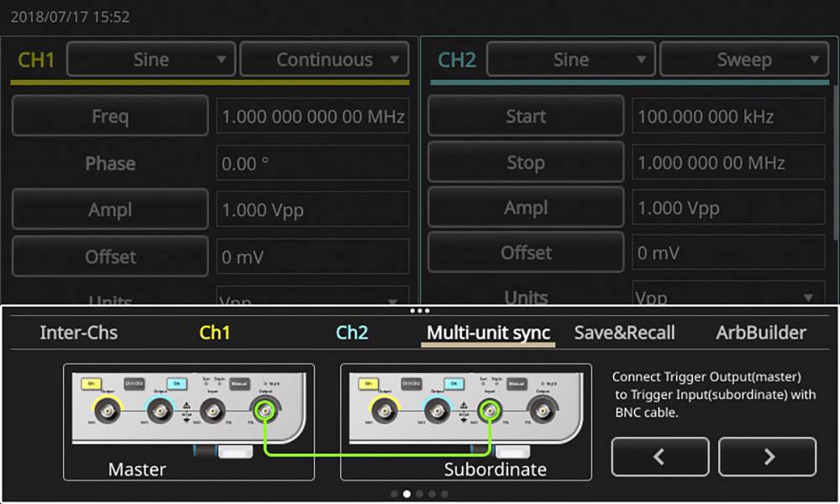Click the left navigation arrow
Screen dimensions: 840x504
pyautogui.click(x=660, y=456)
